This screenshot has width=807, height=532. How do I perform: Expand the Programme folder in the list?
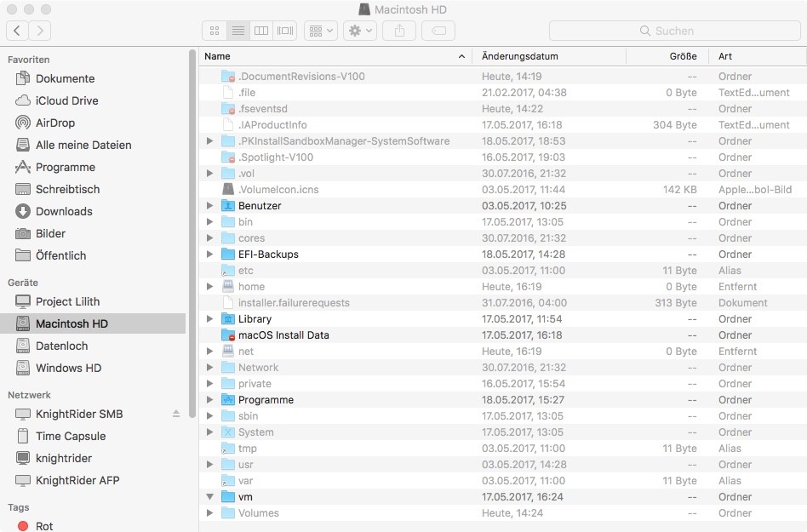(209, 400)
